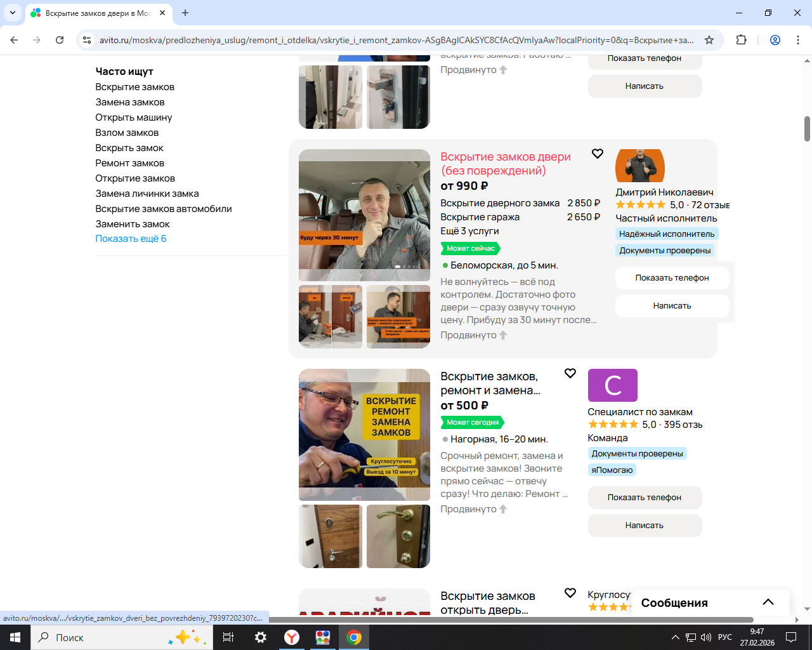The image size is (812, 650).
Task: Click the 'яПомогаю' badge
Action: 612,470
